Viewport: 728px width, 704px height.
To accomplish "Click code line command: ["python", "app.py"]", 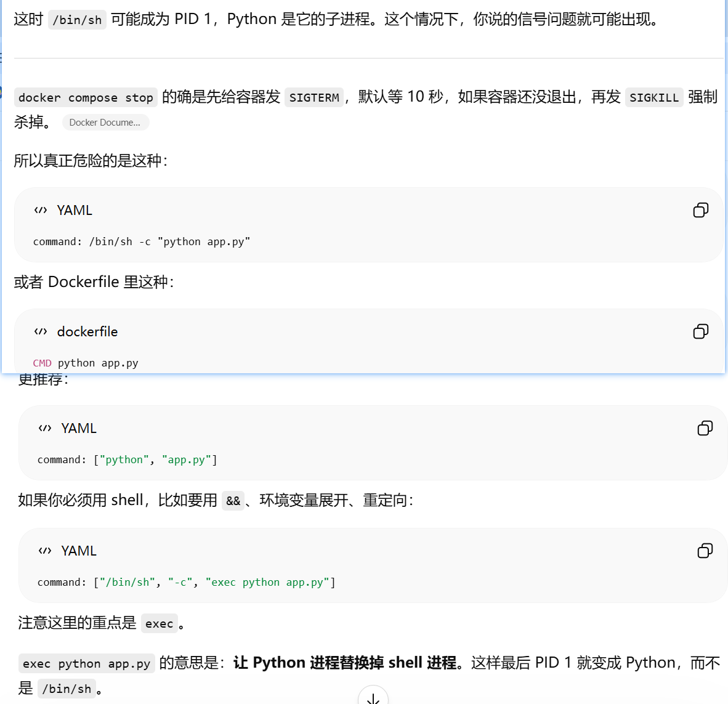I will [x=127, y=459].
